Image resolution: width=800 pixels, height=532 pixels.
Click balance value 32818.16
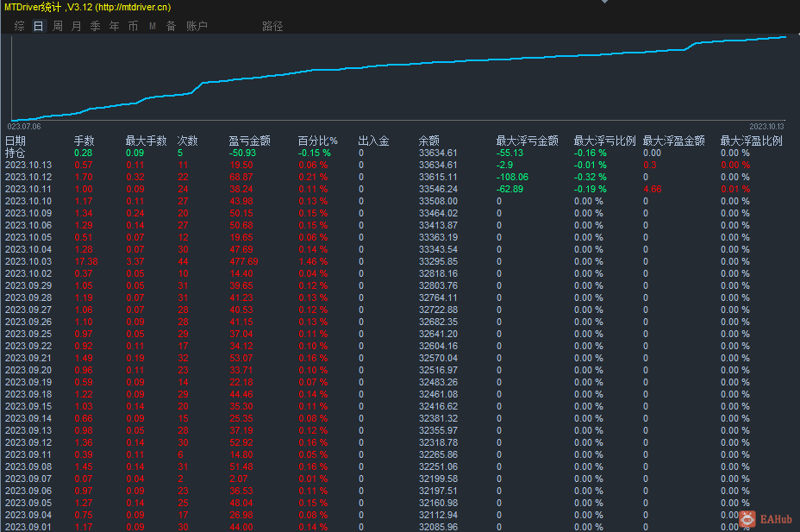(438, 273)
